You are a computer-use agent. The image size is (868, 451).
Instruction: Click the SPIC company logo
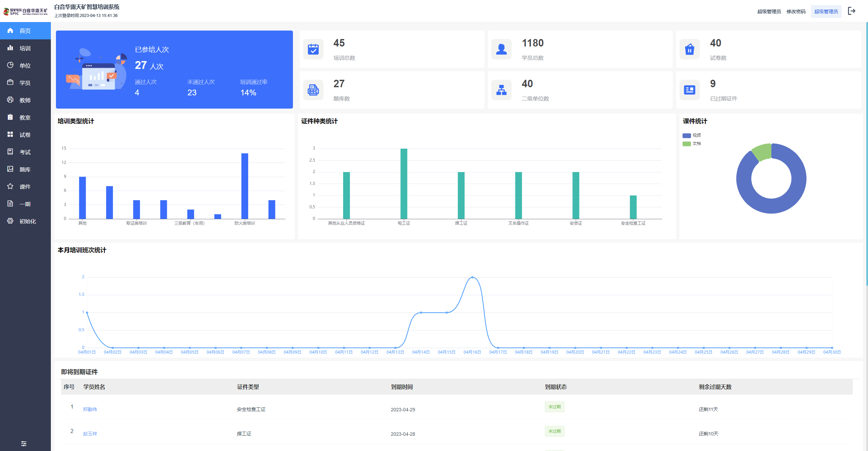(25, 12)
